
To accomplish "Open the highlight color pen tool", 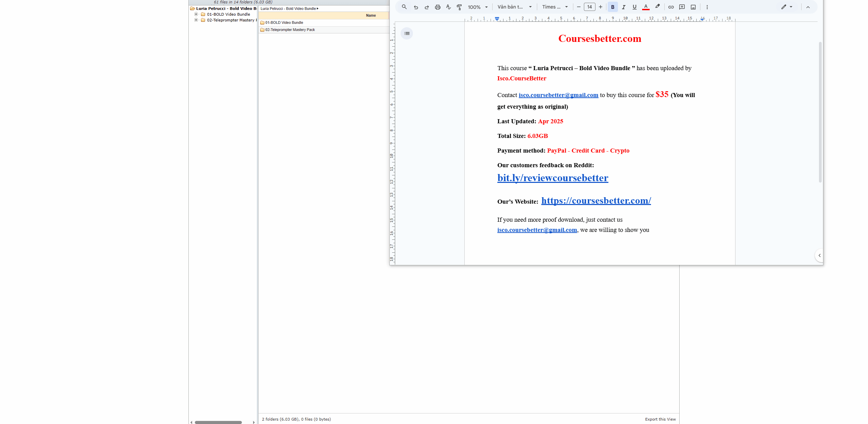I will (x=657, y=7).
